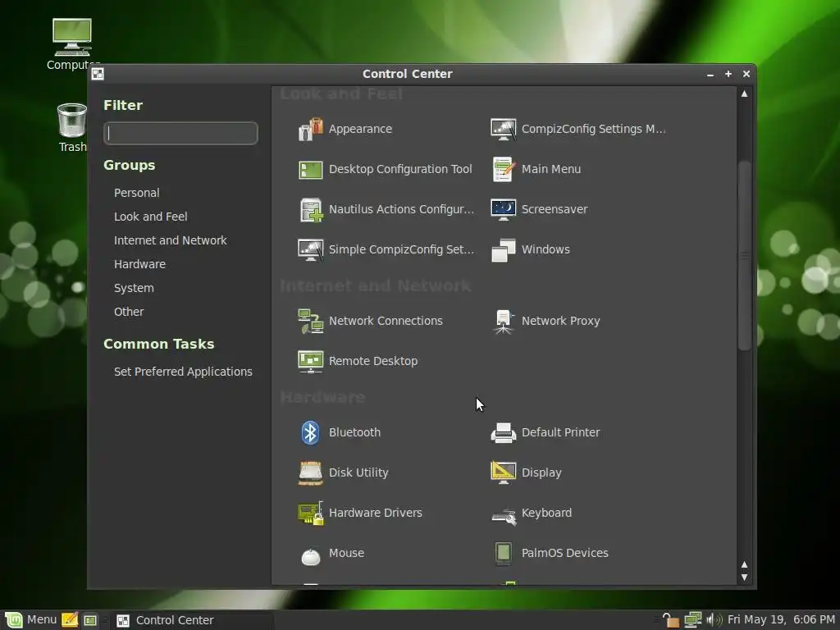Click the Appearance text label

coord(361,129)
